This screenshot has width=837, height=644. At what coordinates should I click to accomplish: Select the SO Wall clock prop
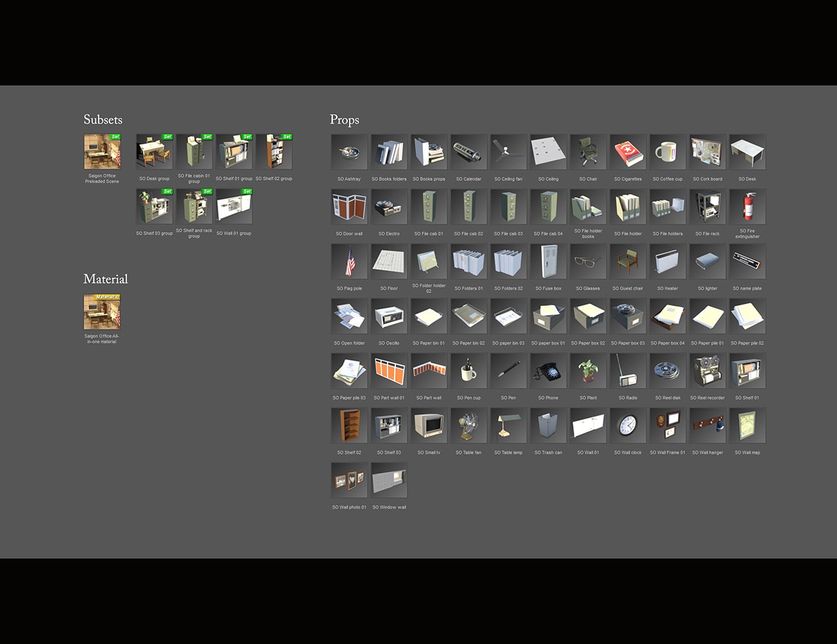(628, 426)
